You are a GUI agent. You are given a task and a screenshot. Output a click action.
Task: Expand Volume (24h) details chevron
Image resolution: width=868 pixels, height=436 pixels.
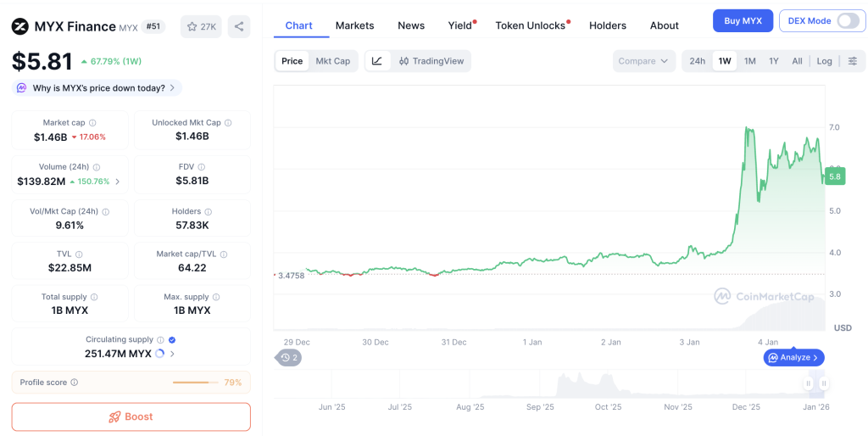click(x=117, y=182)
